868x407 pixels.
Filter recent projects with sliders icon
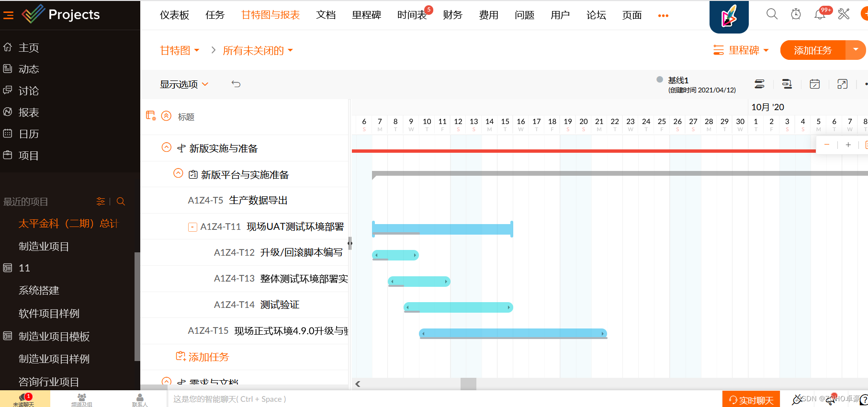click(x=101, y=202)
